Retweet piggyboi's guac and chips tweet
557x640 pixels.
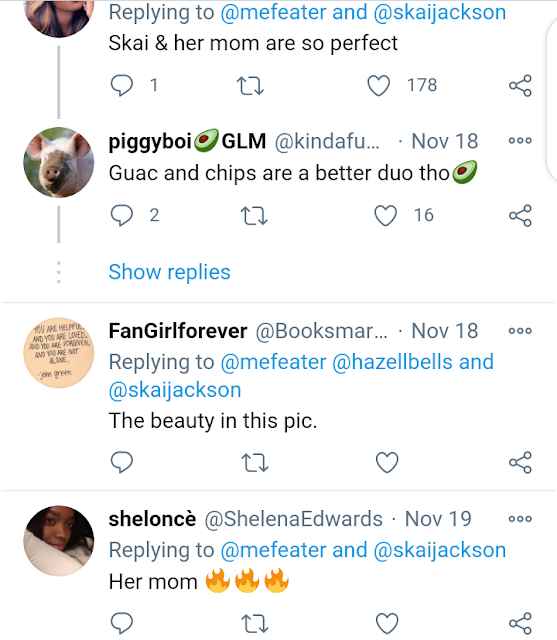[254, 216]
